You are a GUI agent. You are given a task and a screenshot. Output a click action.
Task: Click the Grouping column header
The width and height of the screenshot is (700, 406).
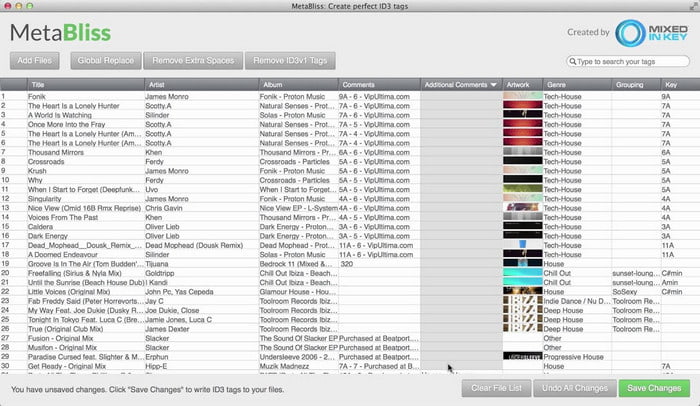tap(636, 85)
